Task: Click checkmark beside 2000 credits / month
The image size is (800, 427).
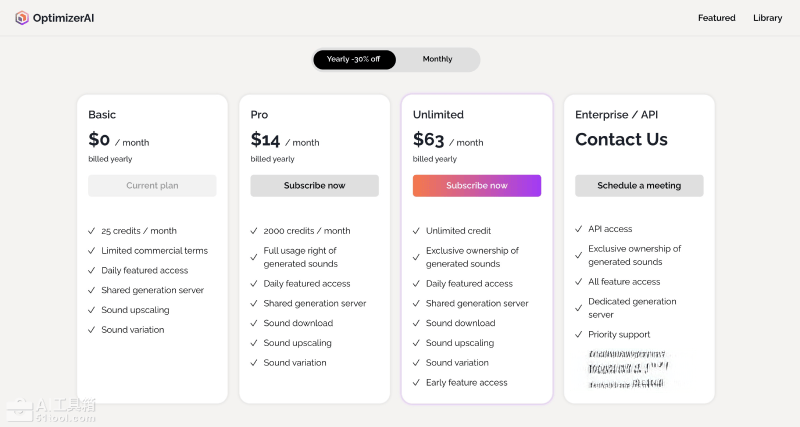Action: [x=254, y=231]
